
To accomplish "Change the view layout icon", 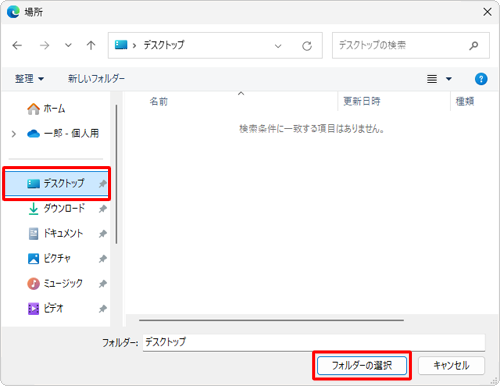I will click(432, 79).
